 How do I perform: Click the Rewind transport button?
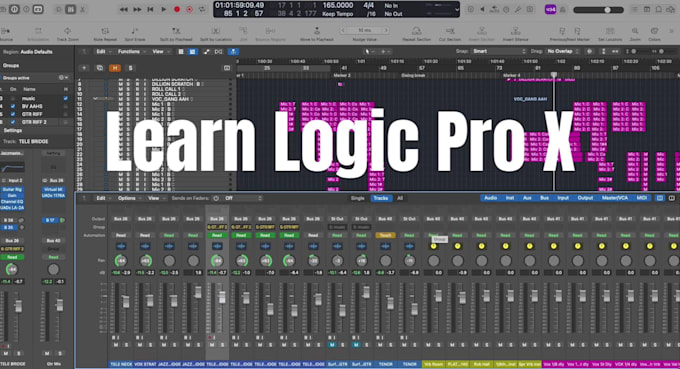point(124,9)
